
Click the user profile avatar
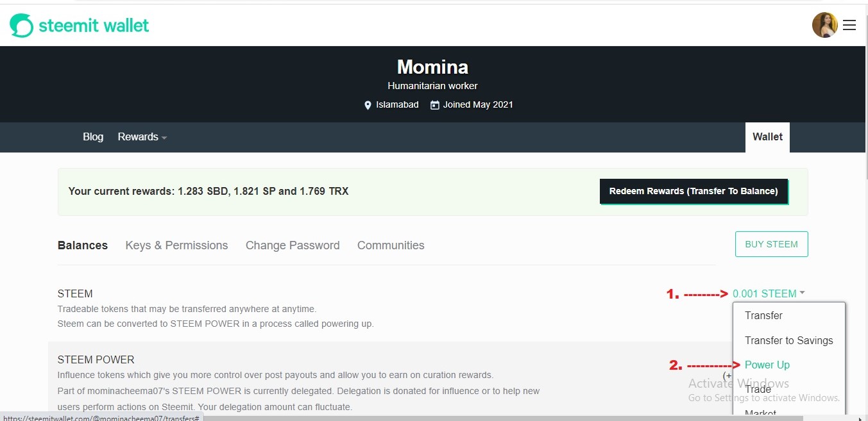tap(825, 25)
